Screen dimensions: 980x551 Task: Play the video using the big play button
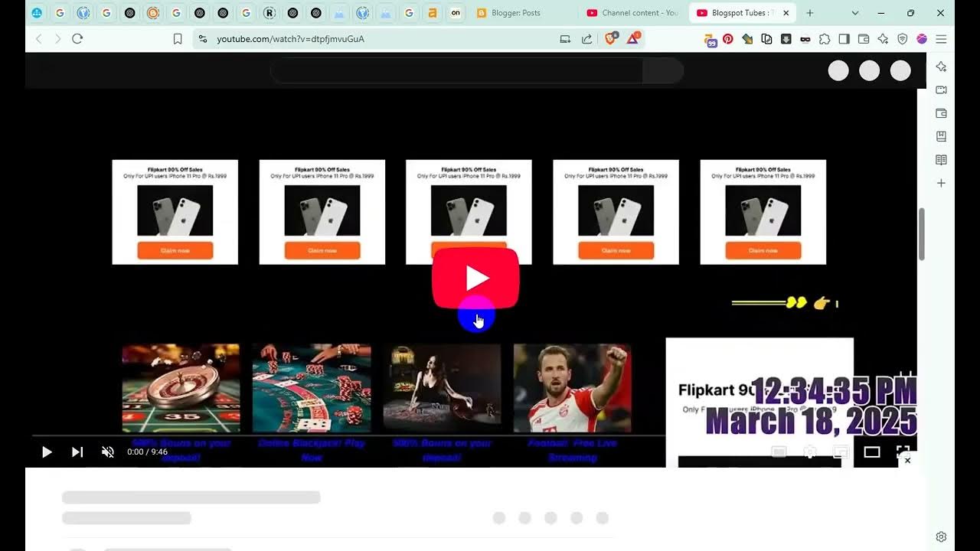(x=477, y=278)
